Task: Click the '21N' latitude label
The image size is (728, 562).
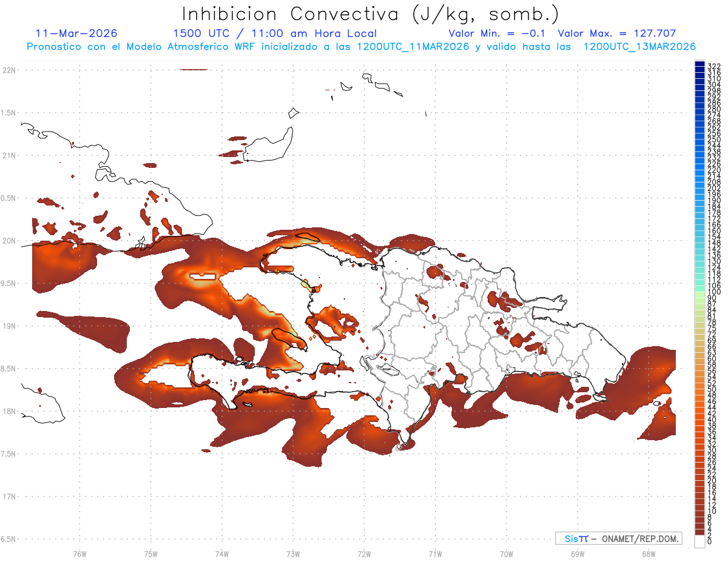Action: pyautogui.click(x=9, y=155)
